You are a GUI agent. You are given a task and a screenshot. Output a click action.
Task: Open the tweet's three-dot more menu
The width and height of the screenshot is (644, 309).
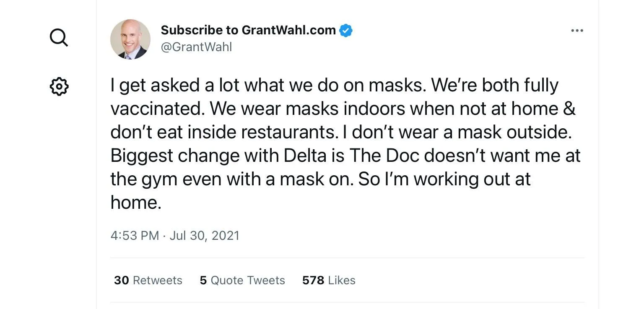point(577,31)
